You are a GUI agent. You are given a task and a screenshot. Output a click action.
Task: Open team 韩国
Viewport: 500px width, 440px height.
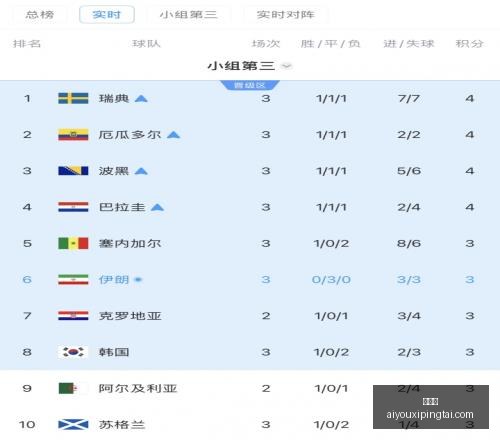[x=114, y=352]
